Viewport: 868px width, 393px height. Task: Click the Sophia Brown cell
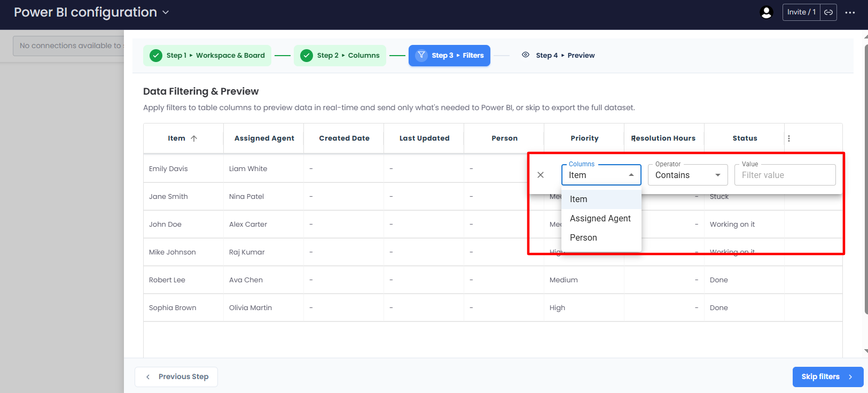183,308
